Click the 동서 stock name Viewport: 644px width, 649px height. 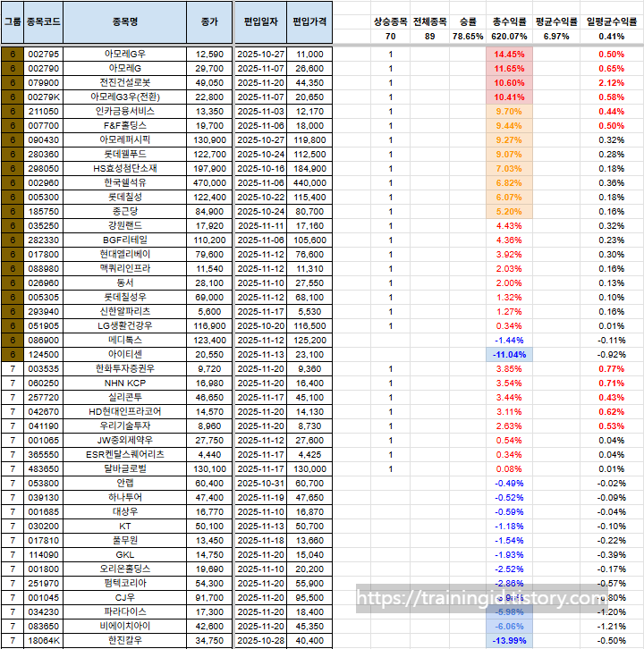124,283
